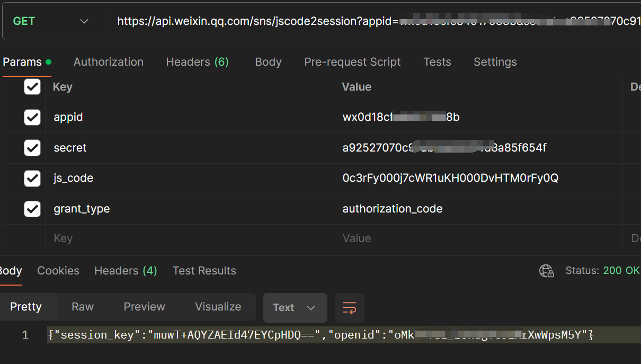
Task: Open the request Body tab
Action: (268, 62)
